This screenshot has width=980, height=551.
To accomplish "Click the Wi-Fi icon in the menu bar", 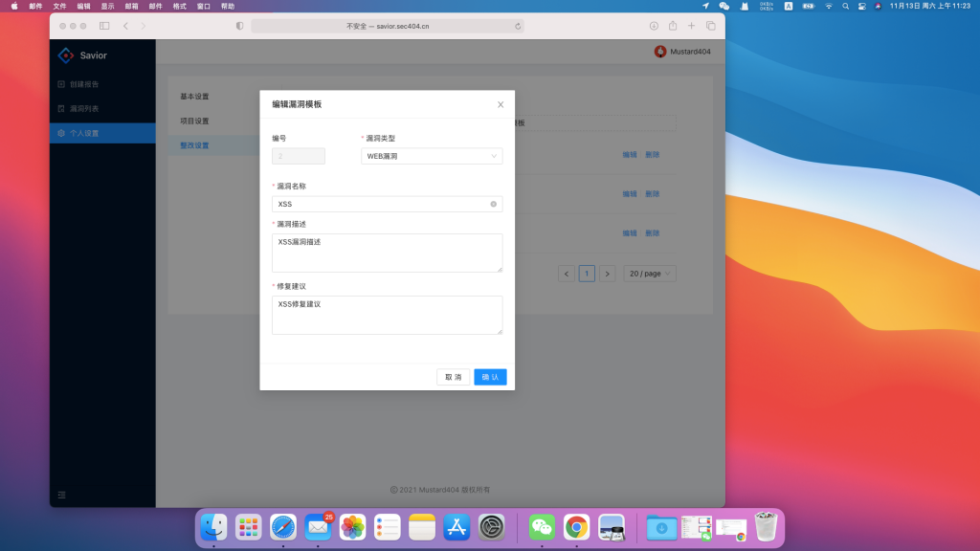I will [828, 7].
